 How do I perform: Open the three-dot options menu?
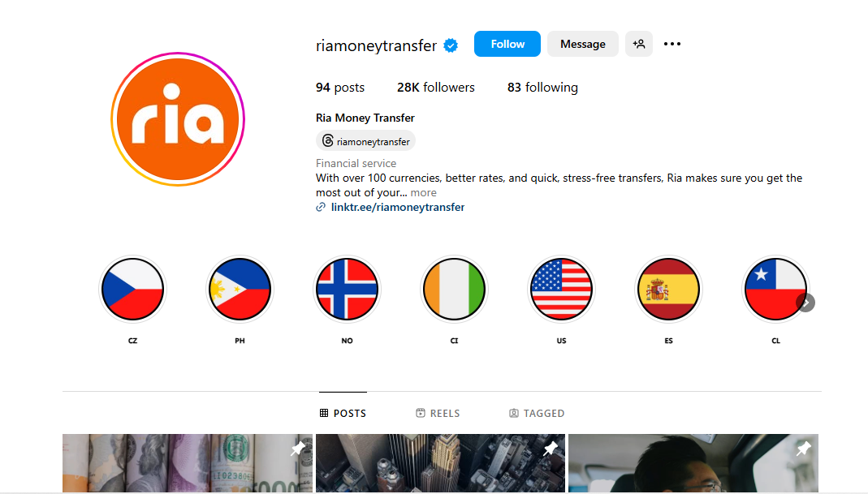click(672, 44)
